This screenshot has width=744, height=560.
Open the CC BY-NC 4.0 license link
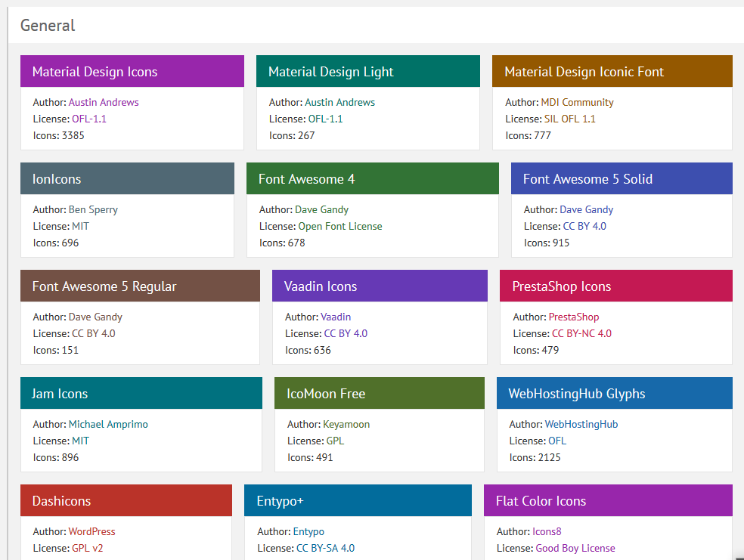581,333
